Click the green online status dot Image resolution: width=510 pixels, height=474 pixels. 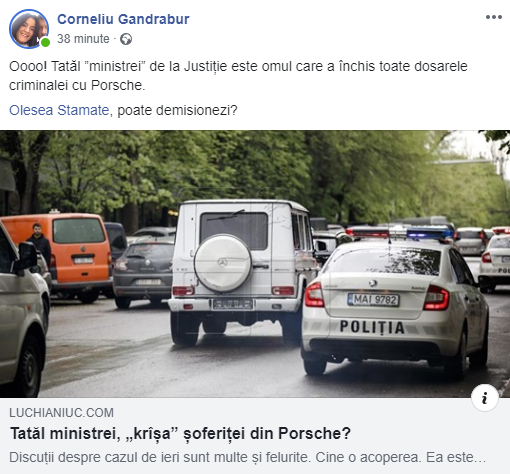pyautogui.click(x=45, y=42)
